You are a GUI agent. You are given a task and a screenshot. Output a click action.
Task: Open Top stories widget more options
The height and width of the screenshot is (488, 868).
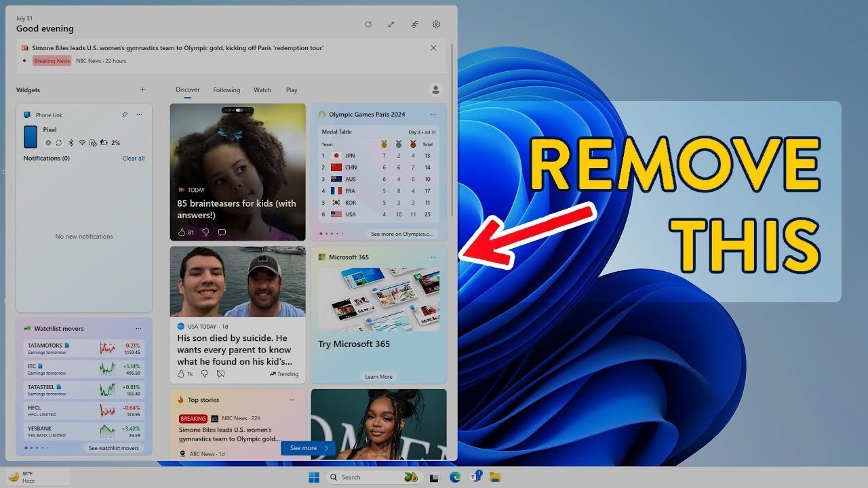[x=292, y=399]
